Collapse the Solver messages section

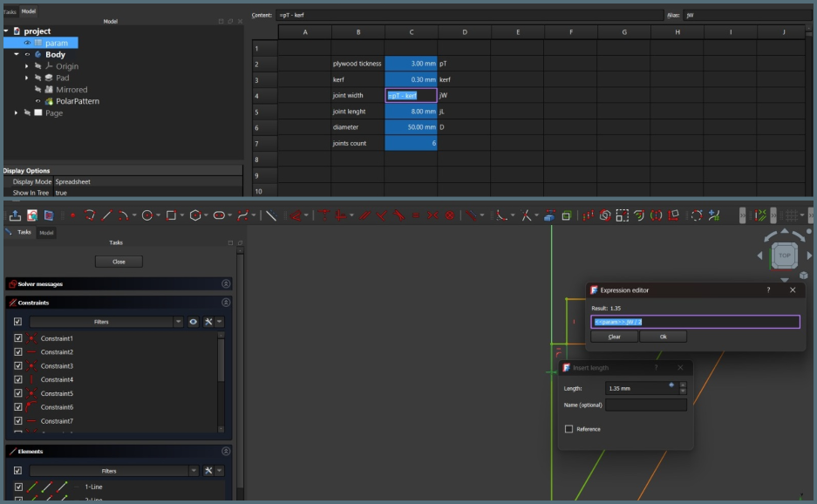pyautogui.click(x=226, y=284)
